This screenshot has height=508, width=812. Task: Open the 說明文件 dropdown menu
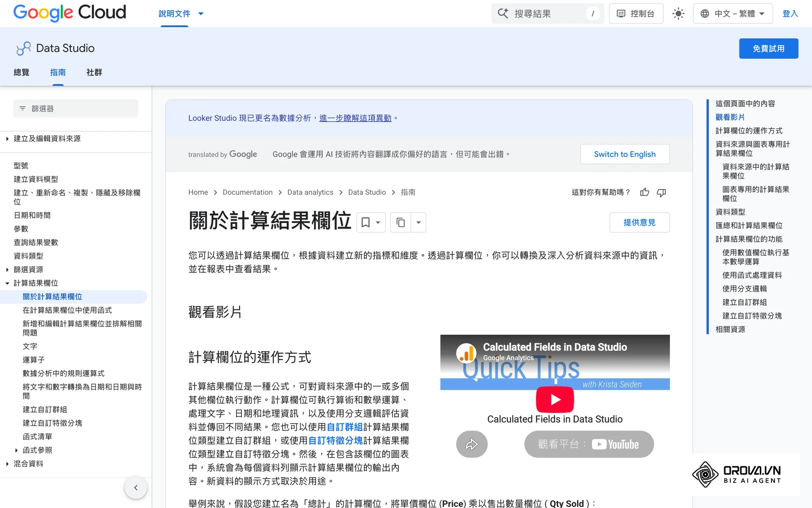click(181, 14)
